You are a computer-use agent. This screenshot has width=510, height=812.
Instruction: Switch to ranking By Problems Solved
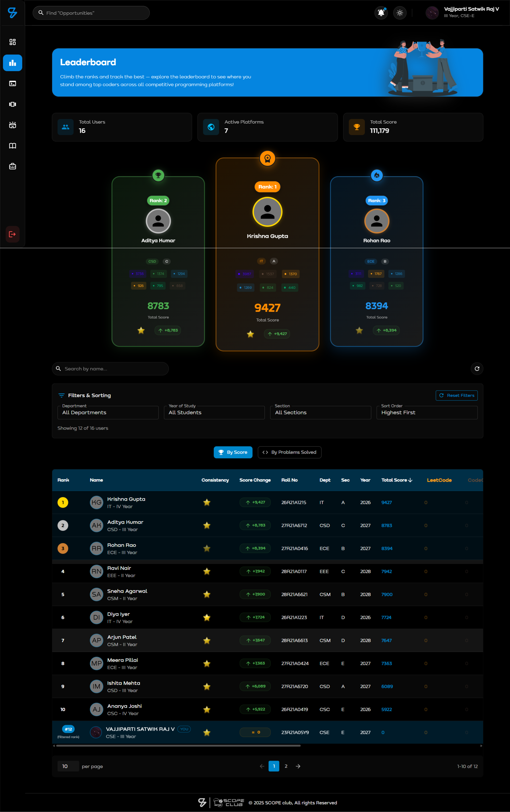click(x=289, y=452)
